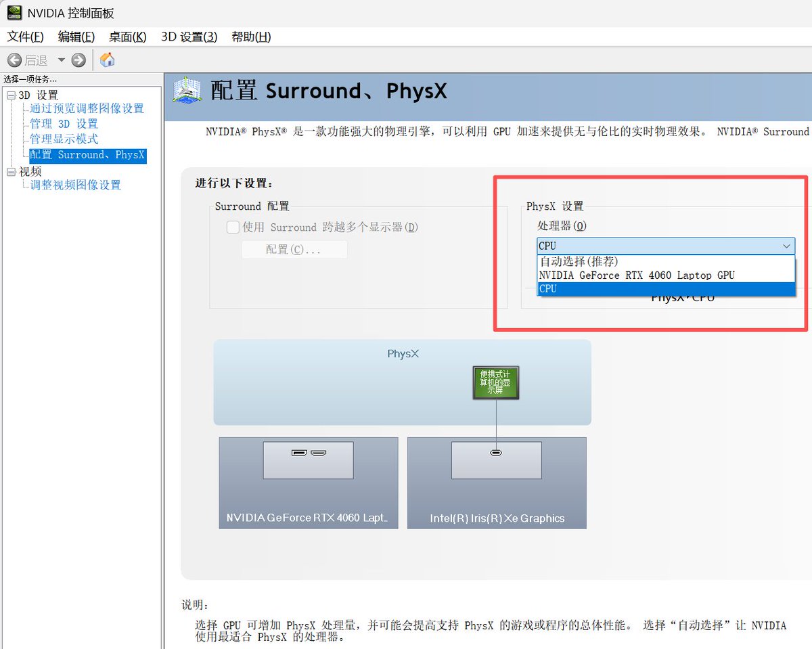
Task: Select 配置 Surround、PhysX tree item
Action: [87, 155]
